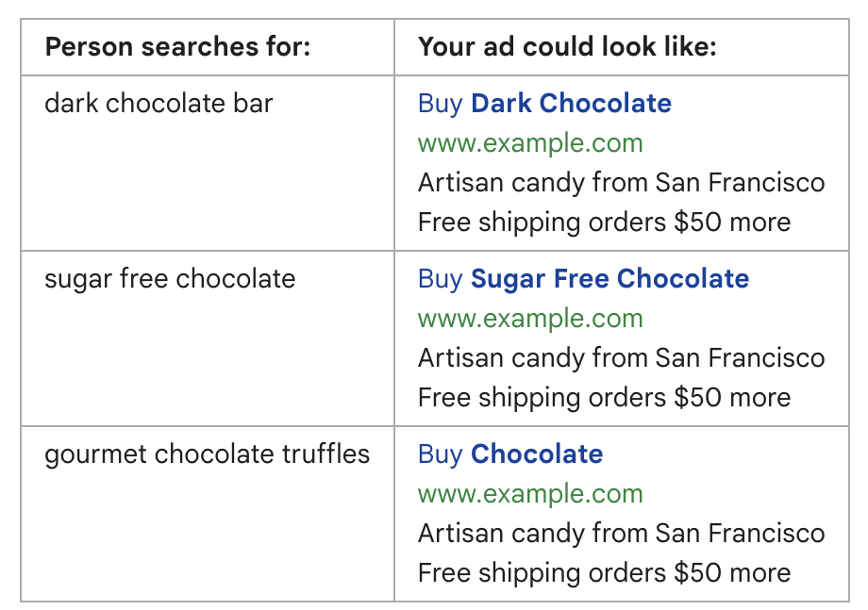Image resolution: width=868 pixels, height=610 pixels.
Task: Click the "Person searches for:" column header
Action: [177, 46]
